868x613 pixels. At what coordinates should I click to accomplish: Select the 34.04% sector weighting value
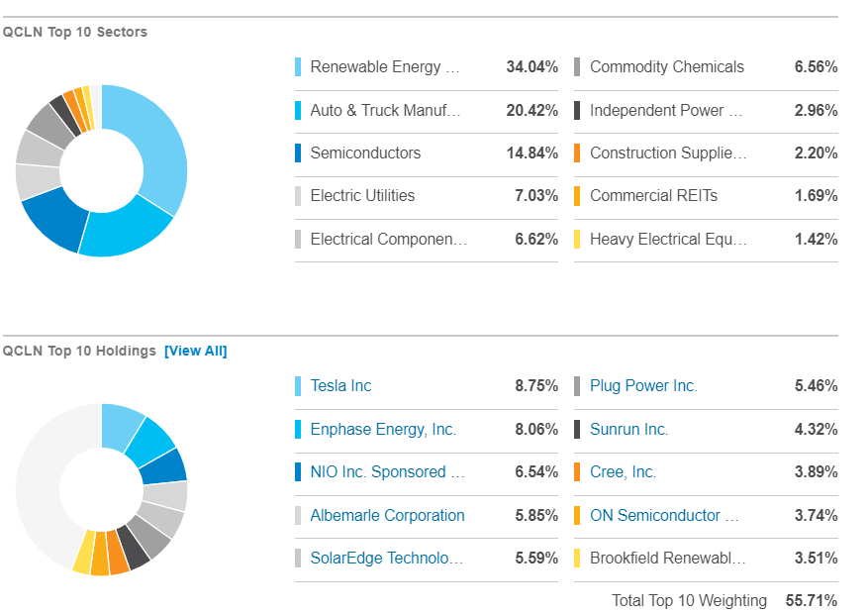pyautogui.click(x=531, y=66)
